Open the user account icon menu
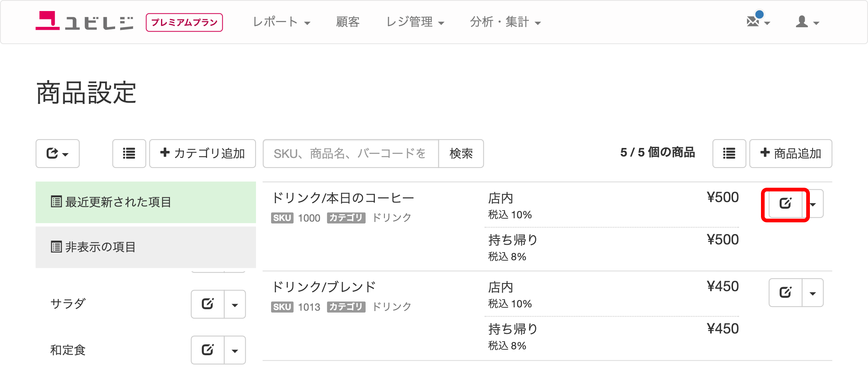 click(x=807, y=22)
